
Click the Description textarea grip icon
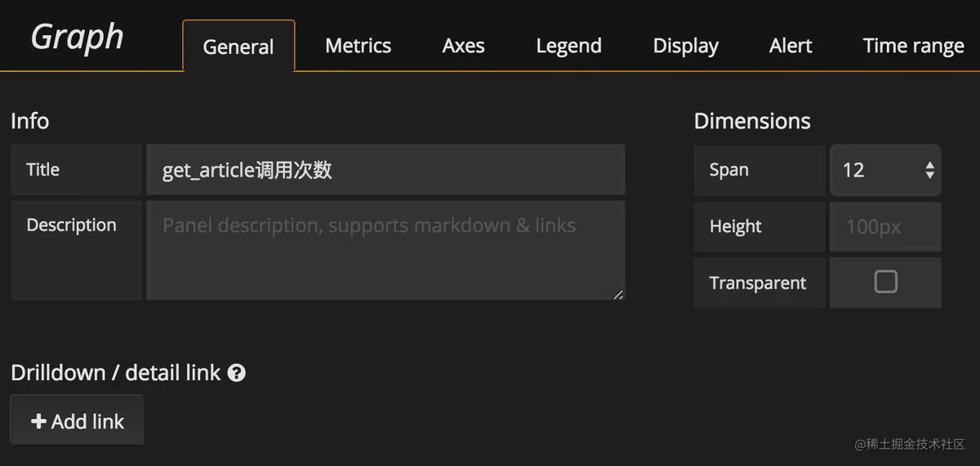[618, 294]
